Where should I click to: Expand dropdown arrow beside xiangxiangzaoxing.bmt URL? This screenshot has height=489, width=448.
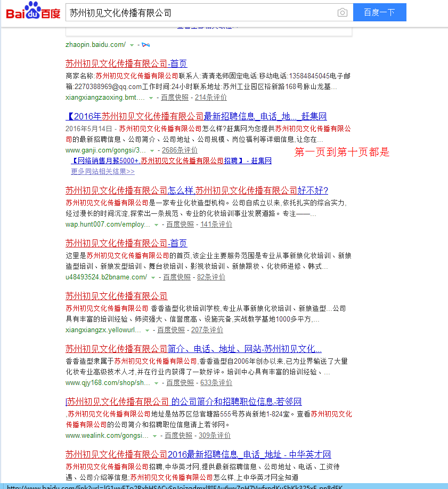[x=151, y=98]
